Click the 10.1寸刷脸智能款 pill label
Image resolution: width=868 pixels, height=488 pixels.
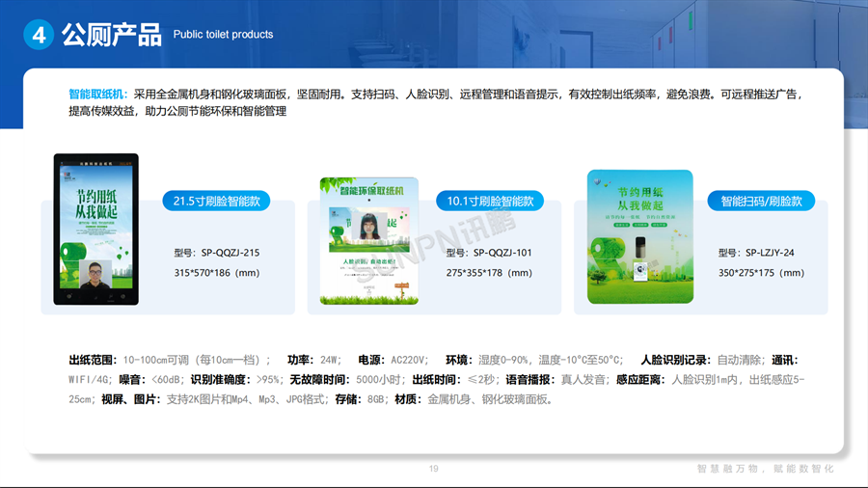(490, 201)
